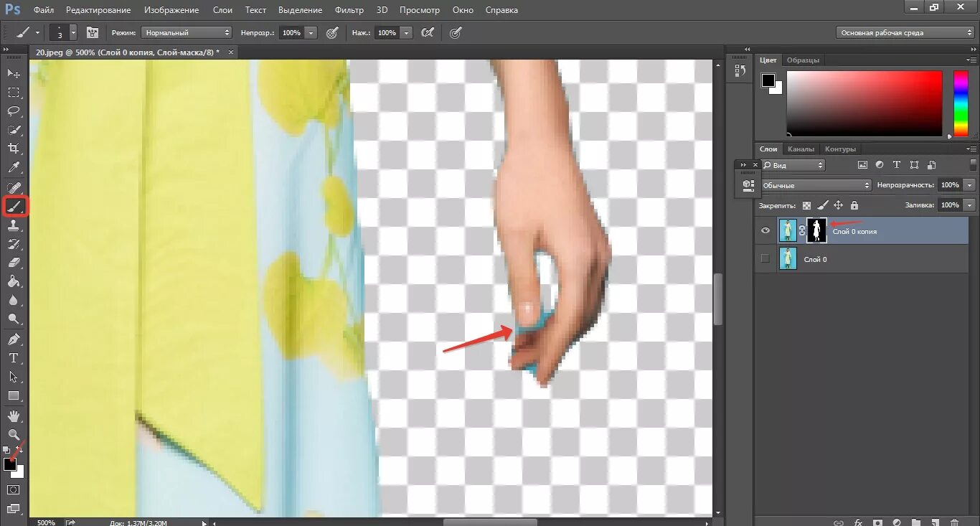This screenshot has height=526, width=980.
Task: Switch to the Каналы tab
Action: 801,149
